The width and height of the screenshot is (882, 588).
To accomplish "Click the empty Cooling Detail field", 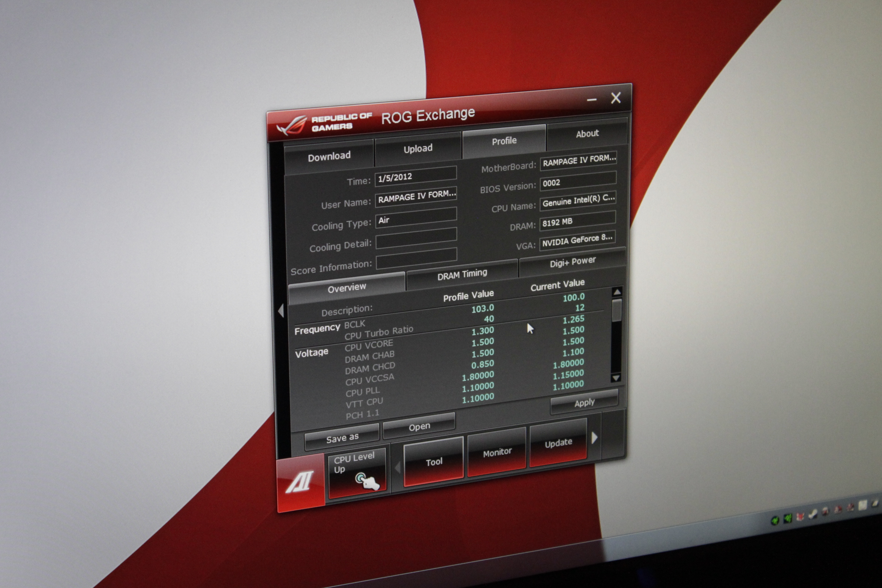I will pos(416,238).
